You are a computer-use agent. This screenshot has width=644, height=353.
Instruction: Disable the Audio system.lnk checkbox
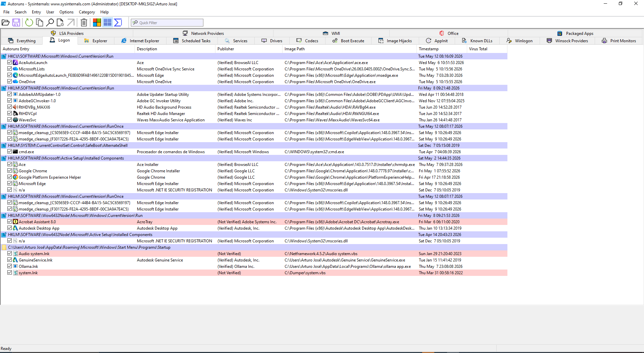(10, 253)
